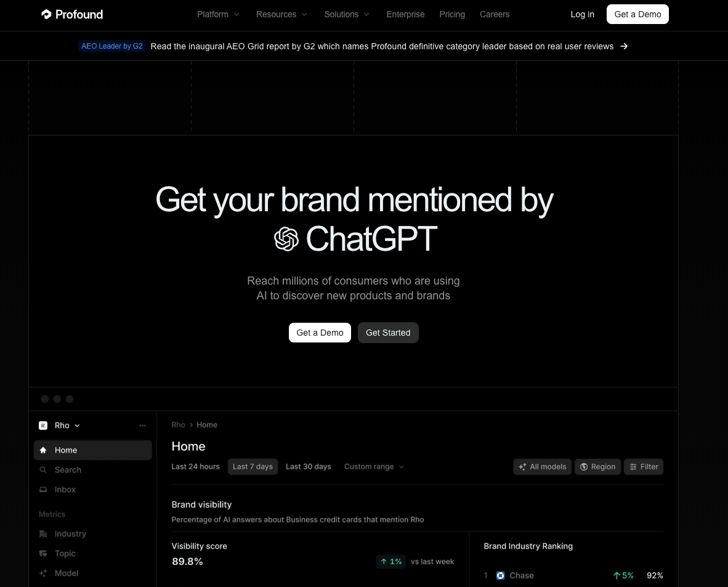
Task: Select the Last 30 days range
Action: click(x=309, y=467)
